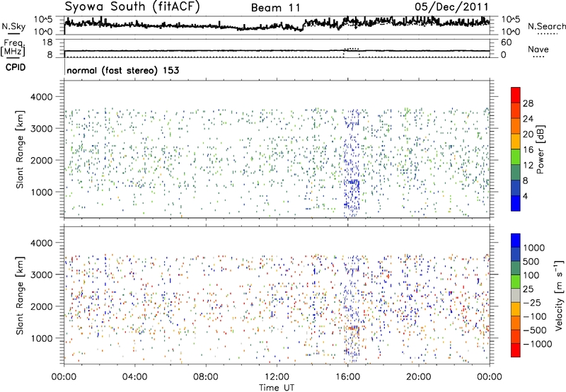Viewport: 566px width, 392px height.
Task: Click the 'N.Sky' legend label
Action: [x=13, y=26]
